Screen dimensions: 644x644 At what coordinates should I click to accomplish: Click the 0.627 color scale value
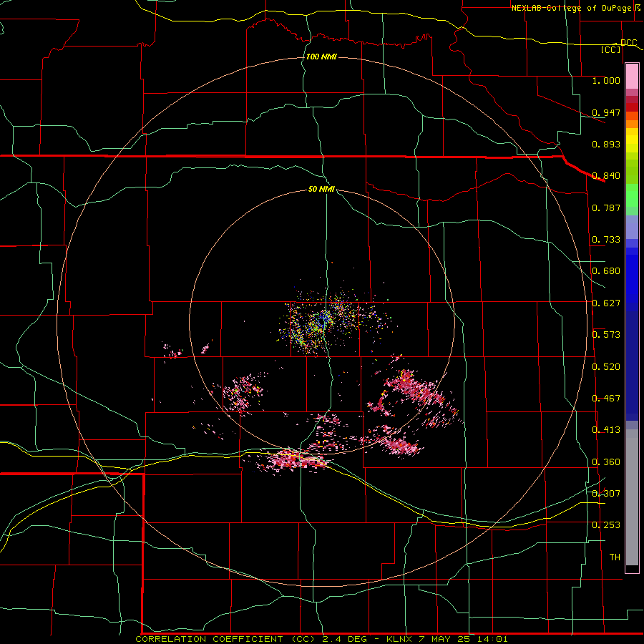(x=606, y=303)
